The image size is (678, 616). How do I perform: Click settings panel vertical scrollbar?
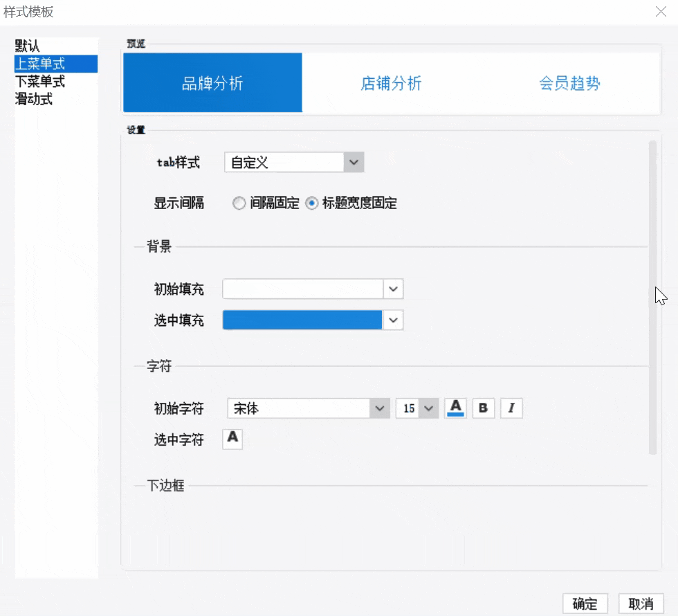(x=653, y=297)
